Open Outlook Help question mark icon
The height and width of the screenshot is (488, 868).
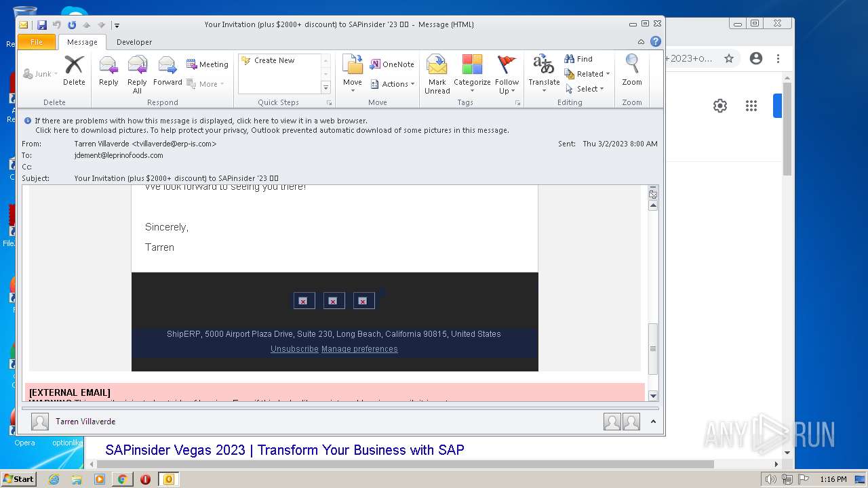click(x=655, y=41)
